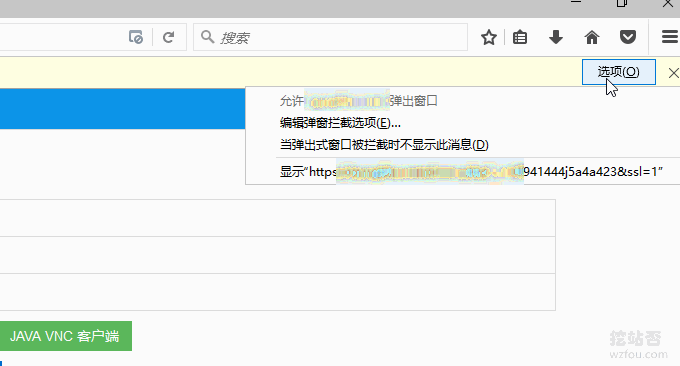Bookmark this page with star icon

pyautogui.click(x=489, y=37)
